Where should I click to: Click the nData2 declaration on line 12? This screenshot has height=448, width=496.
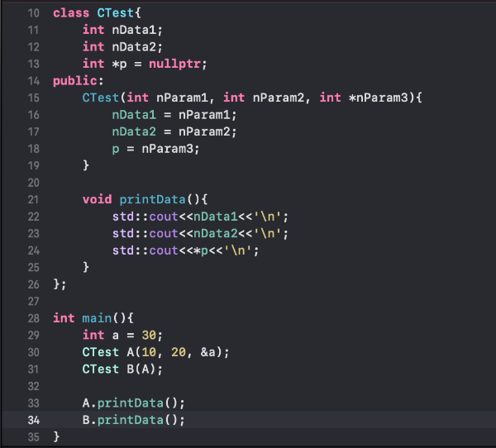click(134, 47)
